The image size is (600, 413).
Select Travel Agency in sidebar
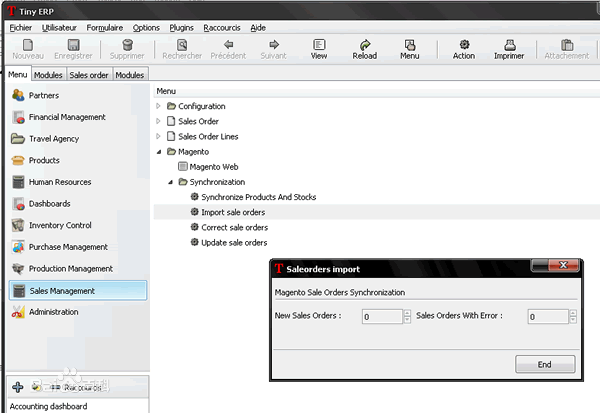click(x=54, y=139)
